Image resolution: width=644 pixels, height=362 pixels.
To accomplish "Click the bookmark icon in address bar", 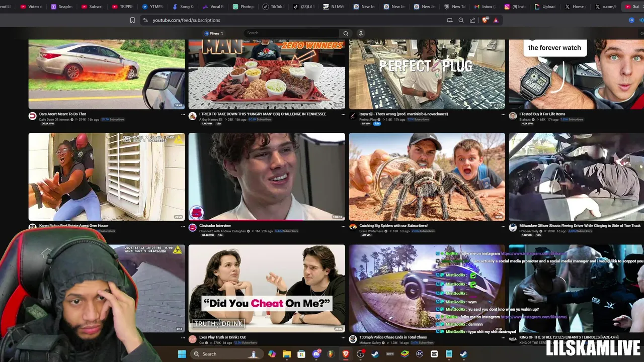I will [x=132, y=20].
